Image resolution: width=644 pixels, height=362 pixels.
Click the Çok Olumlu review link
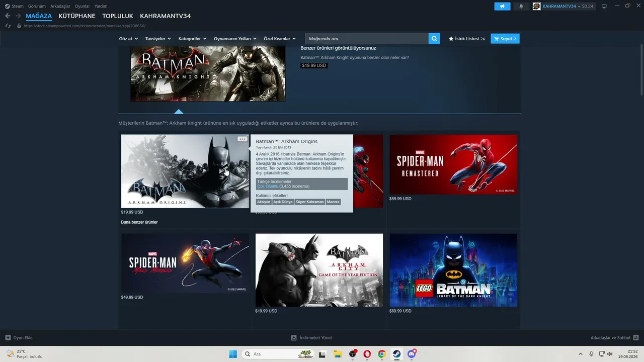[x=268, y=187]
